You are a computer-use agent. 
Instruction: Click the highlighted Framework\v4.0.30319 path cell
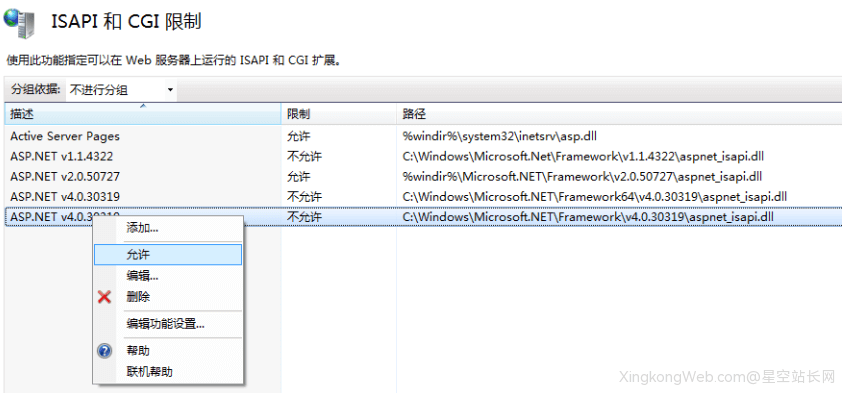click(588, 217)
